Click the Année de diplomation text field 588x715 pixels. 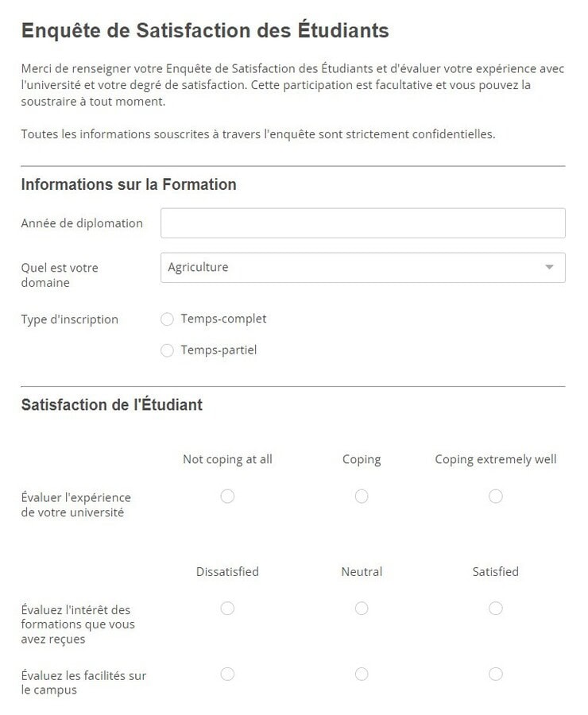(362, 223)
